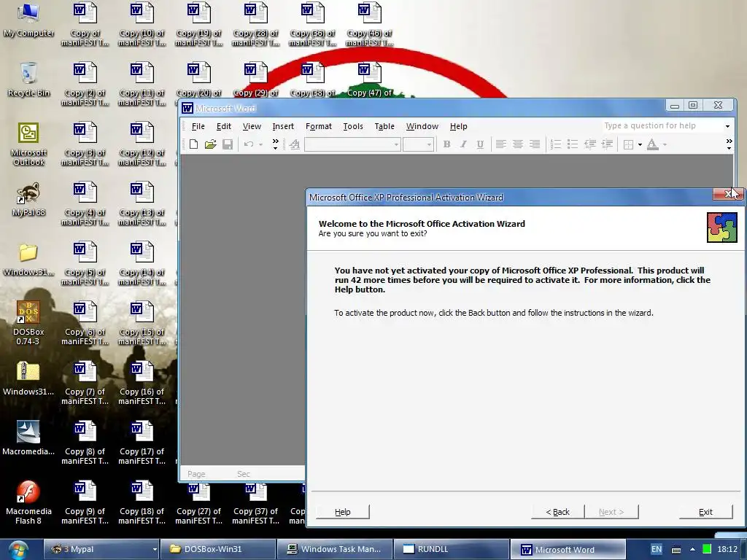Viewport: 747px width, 560px height.
Task: Switch to Windows Task Manager taskbar button
Action: click(334, 549)
